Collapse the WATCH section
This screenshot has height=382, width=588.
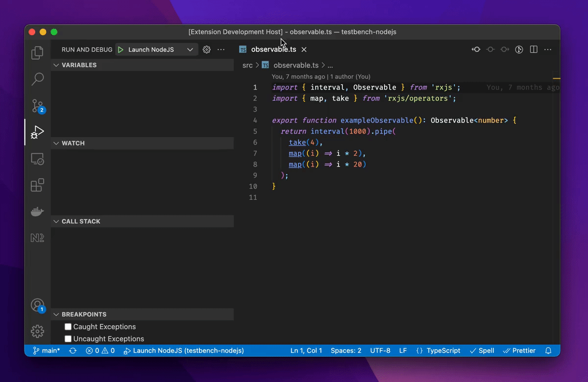click(x=142, y=143)
